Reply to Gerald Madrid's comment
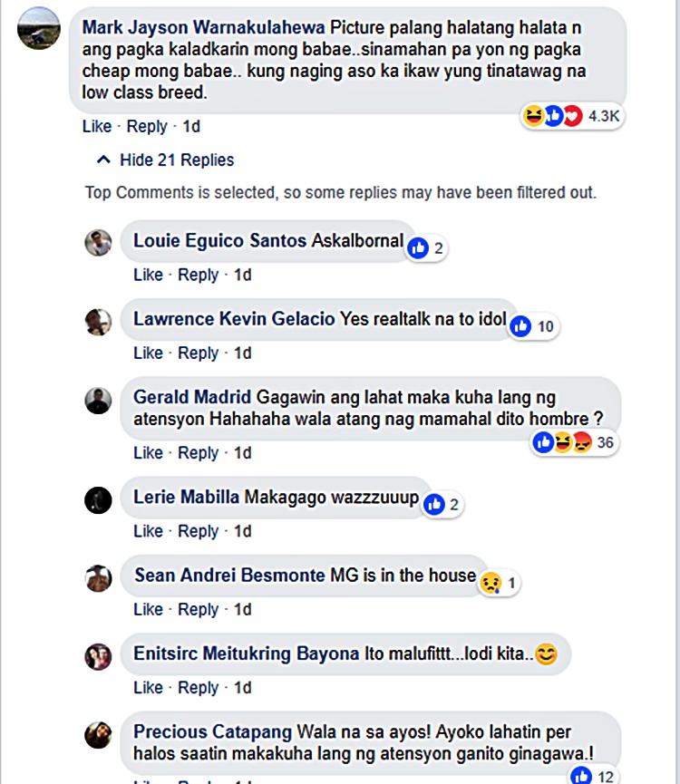Image resolution: width=680 pixels, height=784 pixels. point(199,453)
